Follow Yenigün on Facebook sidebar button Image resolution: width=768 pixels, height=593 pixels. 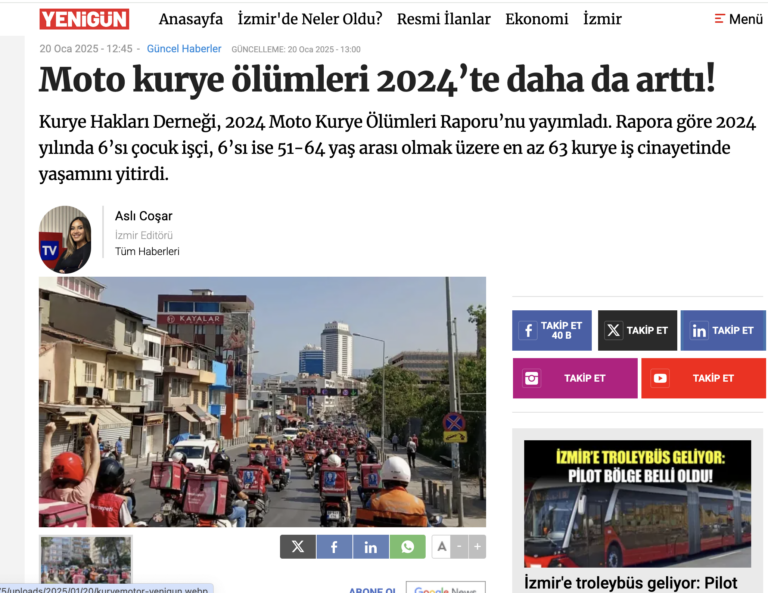pyautogui.click(x=552, y=331)
